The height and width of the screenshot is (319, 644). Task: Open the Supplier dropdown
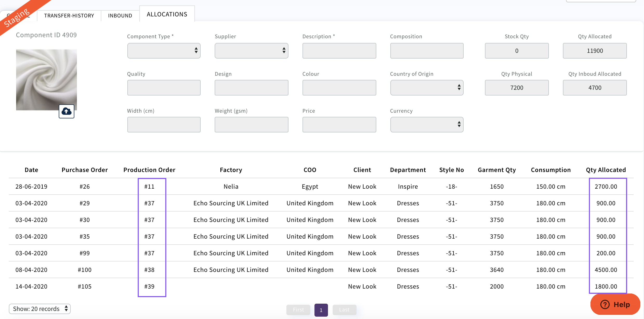251,51
